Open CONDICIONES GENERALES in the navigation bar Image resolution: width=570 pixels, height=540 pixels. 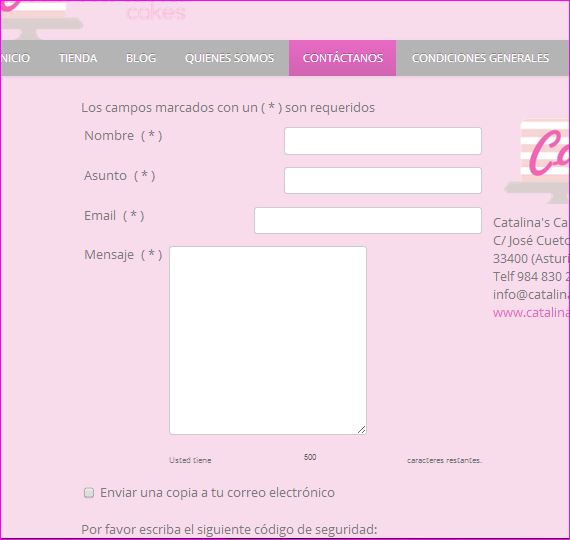(x=480, y=58)
